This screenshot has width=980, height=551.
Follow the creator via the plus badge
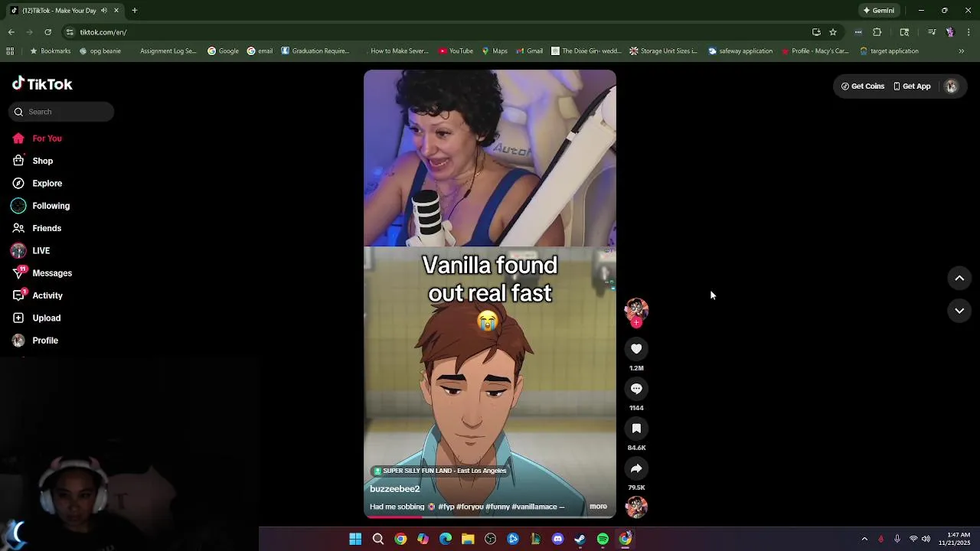coord(636,323)
